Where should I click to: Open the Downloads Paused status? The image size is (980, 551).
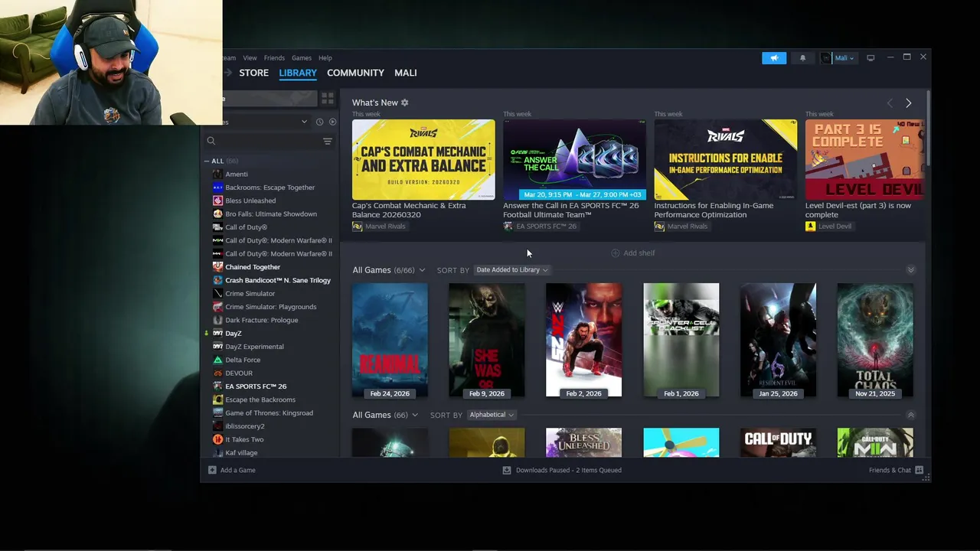(562, 470)
